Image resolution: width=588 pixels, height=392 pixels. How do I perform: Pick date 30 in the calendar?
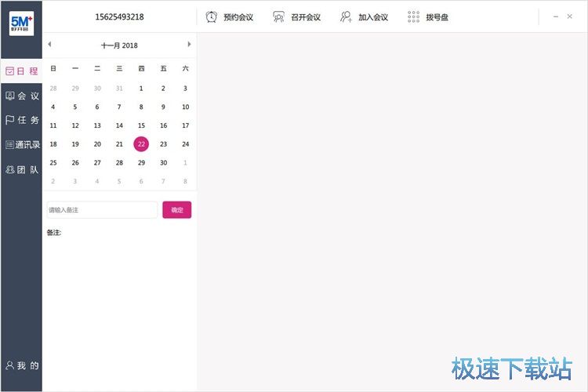pyautogui.click(x=164, y=163)
